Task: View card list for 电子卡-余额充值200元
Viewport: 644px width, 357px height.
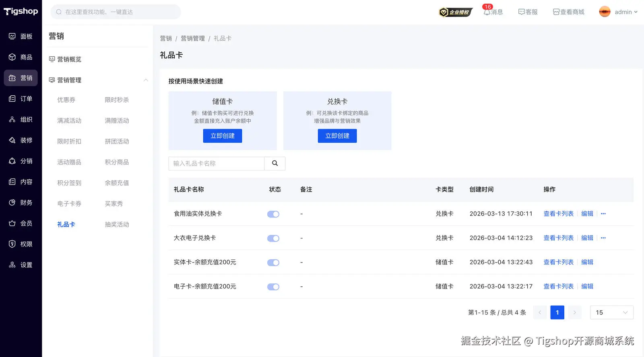Action: click(x=559, y=286)
